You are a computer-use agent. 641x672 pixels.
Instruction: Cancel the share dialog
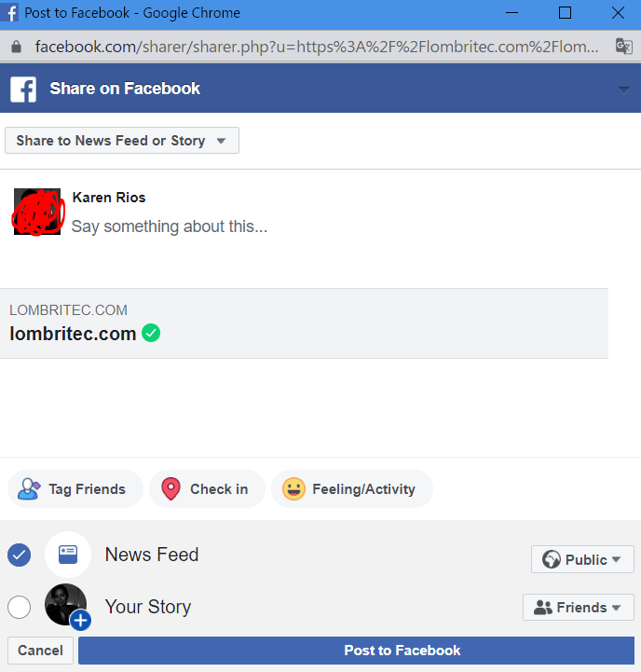click(40, 651)
